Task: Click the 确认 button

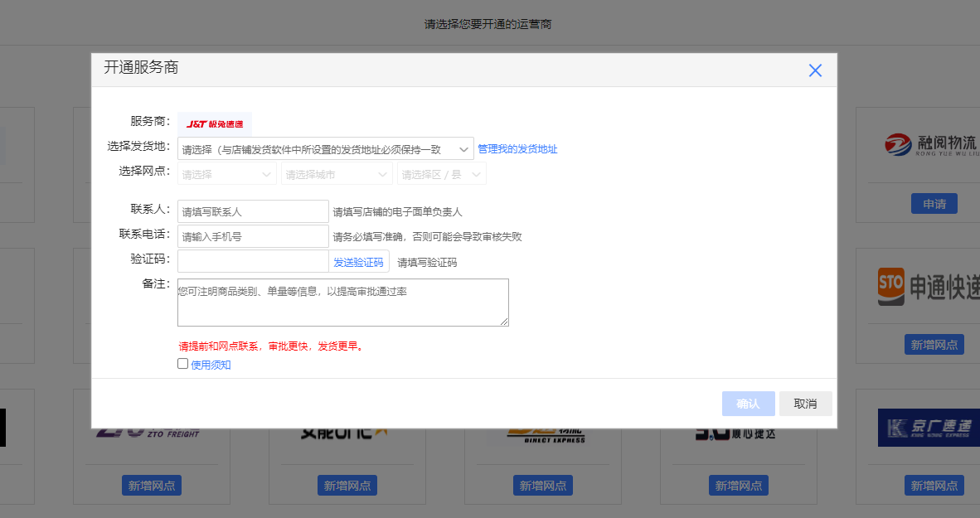Action: tap(748, 404)
